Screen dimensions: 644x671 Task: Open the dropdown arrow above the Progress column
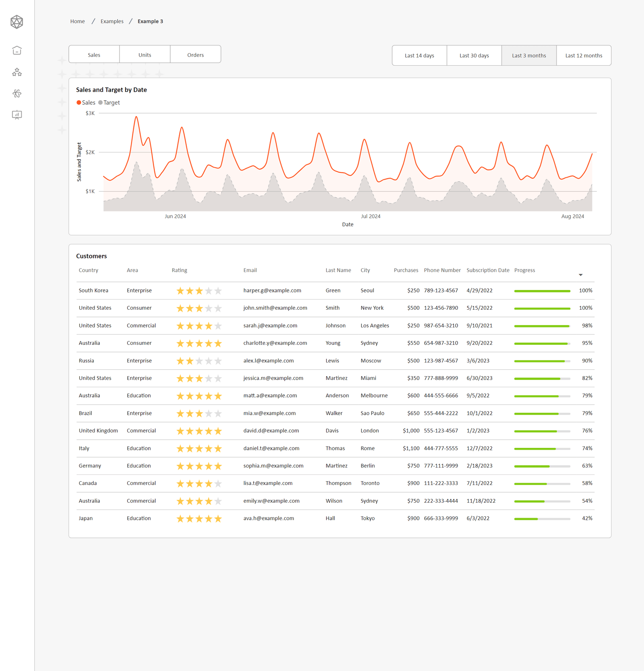(x=581, y=275)
